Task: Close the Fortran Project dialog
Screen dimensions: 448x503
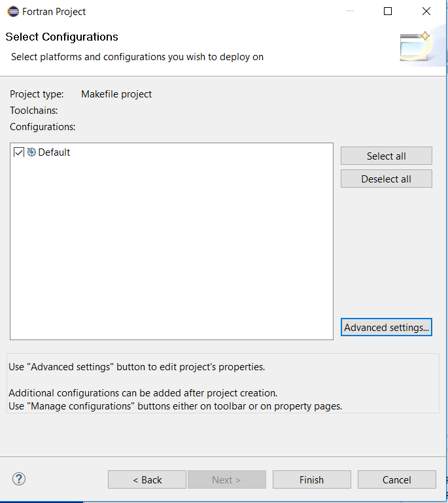Action: click(426, 11)
